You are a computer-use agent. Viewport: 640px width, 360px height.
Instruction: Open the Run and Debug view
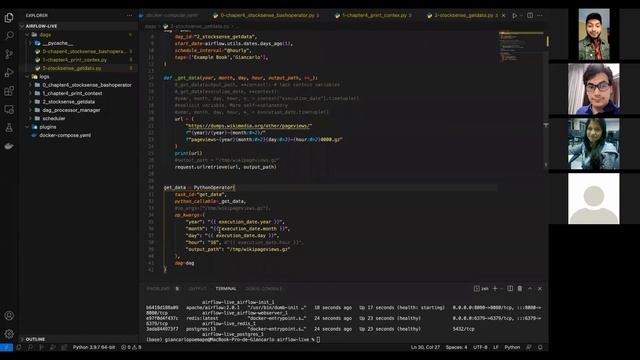click(x=9, y=72)
